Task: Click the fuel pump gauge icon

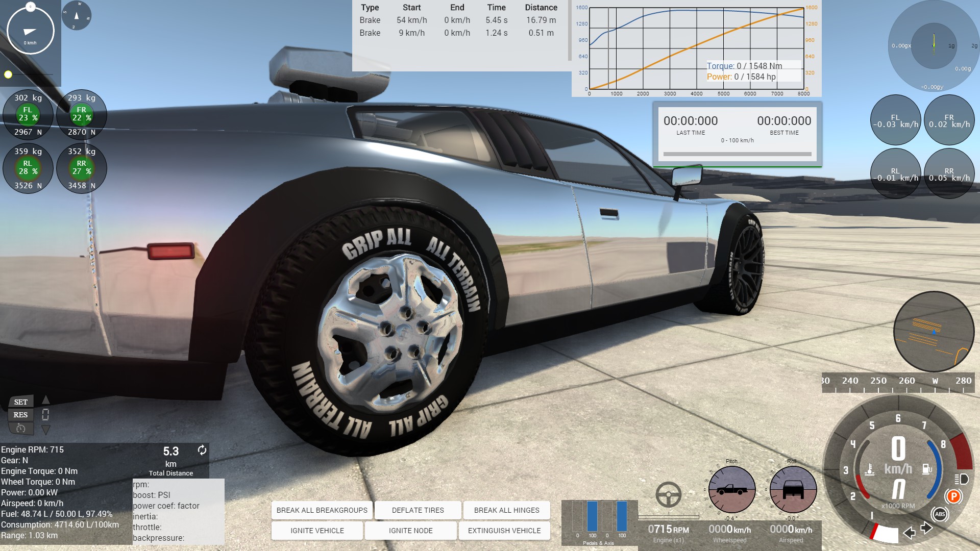Action: coord(927,469)
